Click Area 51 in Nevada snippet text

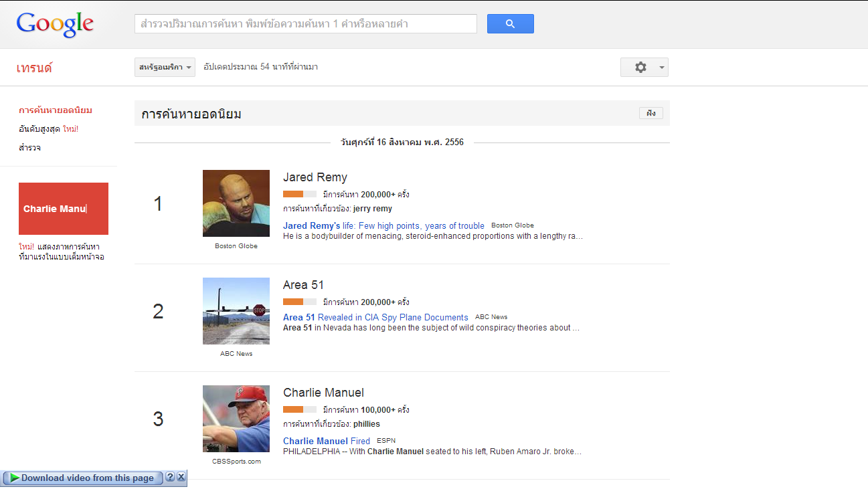[432, 328]
